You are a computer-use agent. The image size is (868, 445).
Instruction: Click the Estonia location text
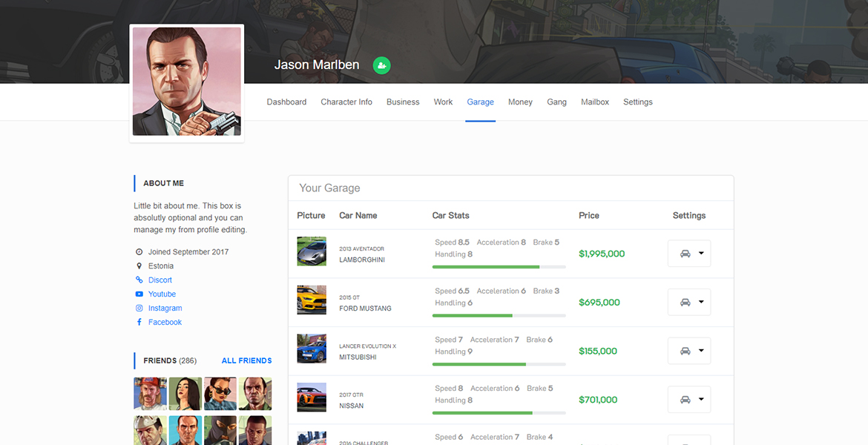pyautogui.click(x=161, y=266)
